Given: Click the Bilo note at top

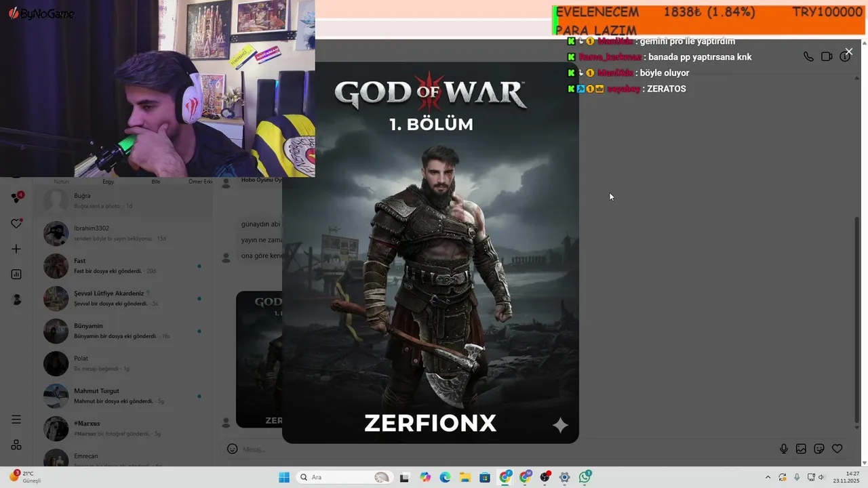Looking at the screenshot, I should pyautogui.click(x=155, y=182).
